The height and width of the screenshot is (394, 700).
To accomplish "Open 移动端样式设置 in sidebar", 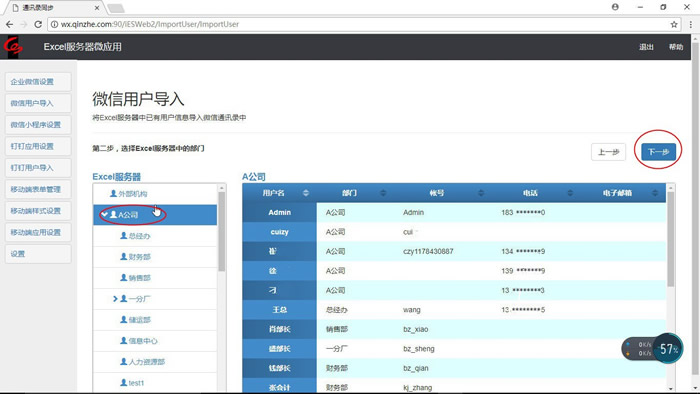I will pos(38,211).
